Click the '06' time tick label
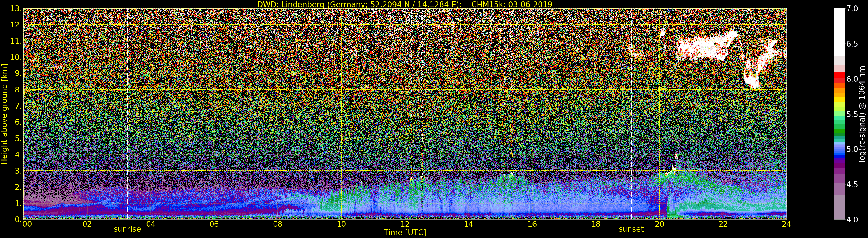The height and width of the screenshot is (238, 868). (x=214, y=224)
